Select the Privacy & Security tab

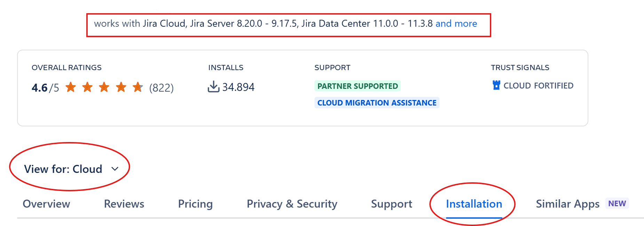292,204
